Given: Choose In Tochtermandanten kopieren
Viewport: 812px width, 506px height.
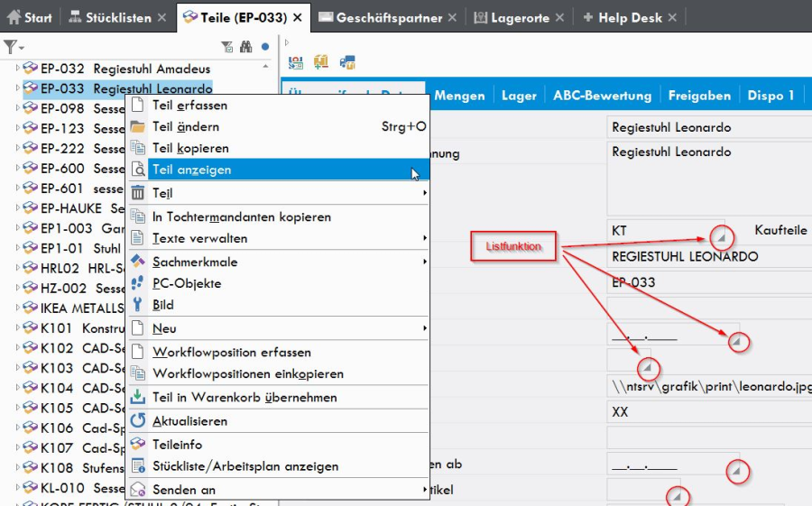Looking at the screenshot, I should point(278,217).
